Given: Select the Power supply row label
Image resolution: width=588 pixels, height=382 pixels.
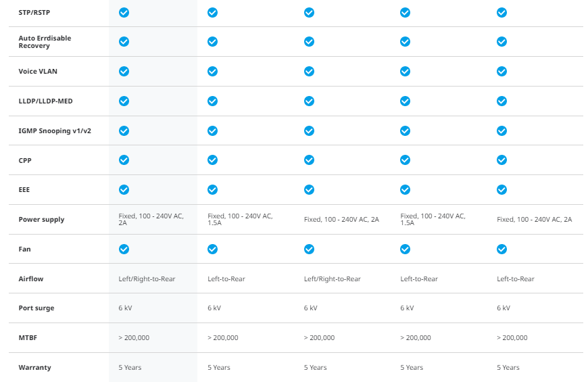Looking at the screenshot, I should tap(41, 220).
